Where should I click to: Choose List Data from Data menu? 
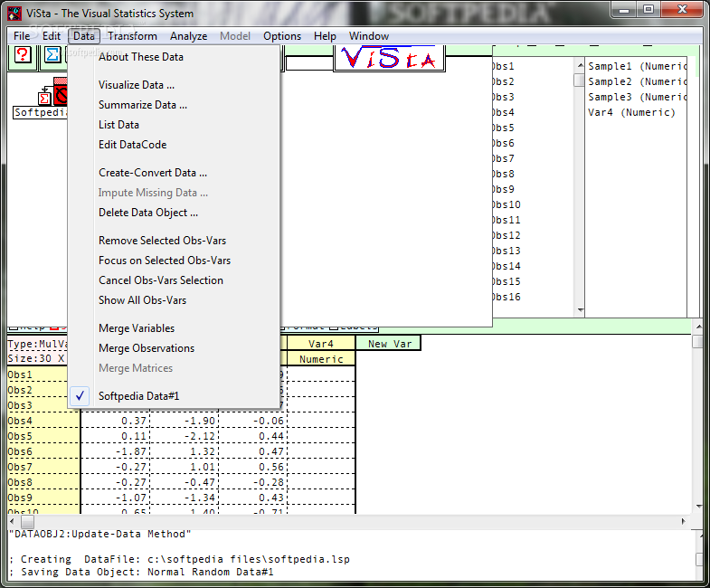coord(174,125)
